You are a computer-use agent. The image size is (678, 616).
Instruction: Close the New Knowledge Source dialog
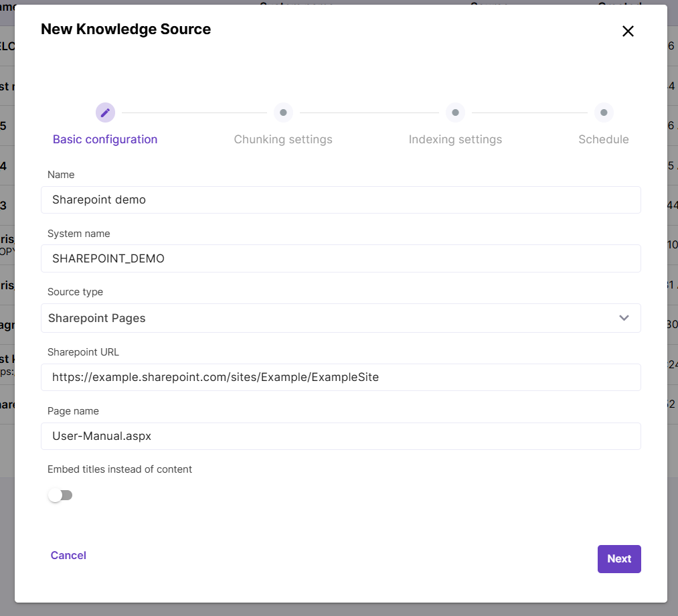pyautogui.click(x=627, y=31)
